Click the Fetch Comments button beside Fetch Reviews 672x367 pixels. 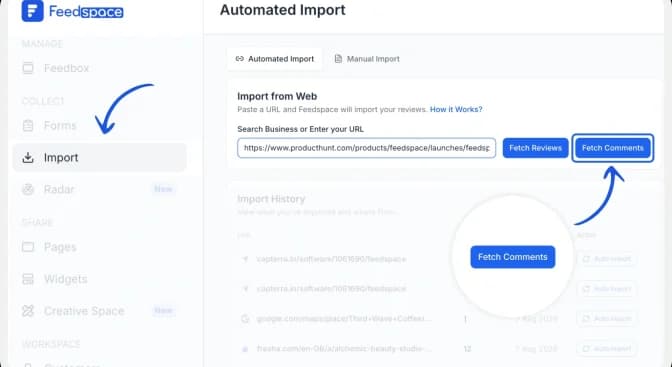(613, 148)
